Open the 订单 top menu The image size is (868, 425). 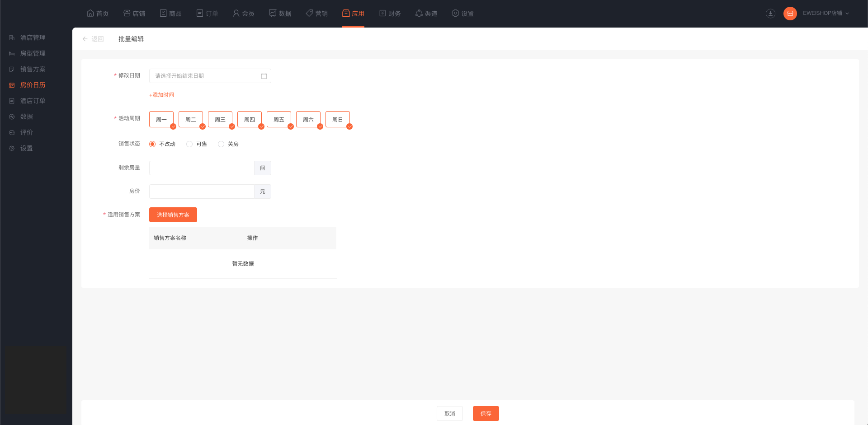tap(207, 14)
